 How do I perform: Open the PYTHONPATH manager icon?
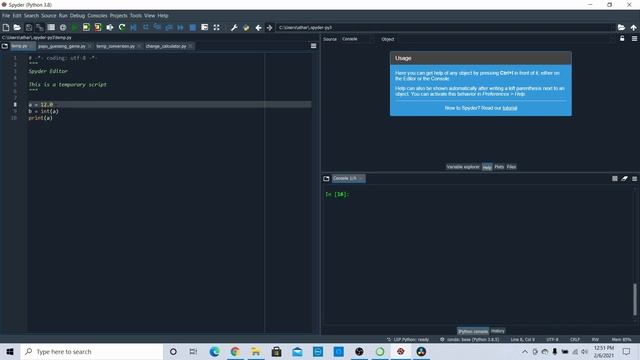click(x=246, y=27)
